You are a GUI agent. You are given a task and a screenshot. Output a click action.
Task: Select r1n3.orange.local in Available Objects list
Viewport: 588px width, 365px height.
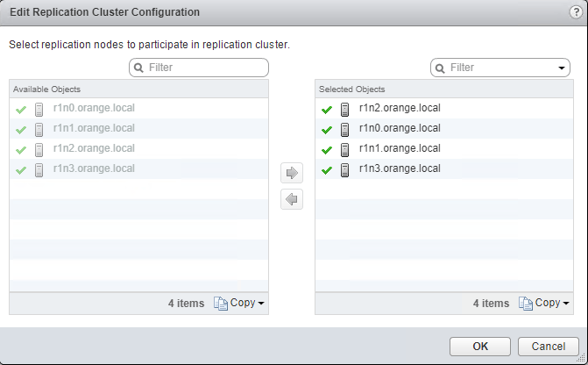click(x=94, y=168)
